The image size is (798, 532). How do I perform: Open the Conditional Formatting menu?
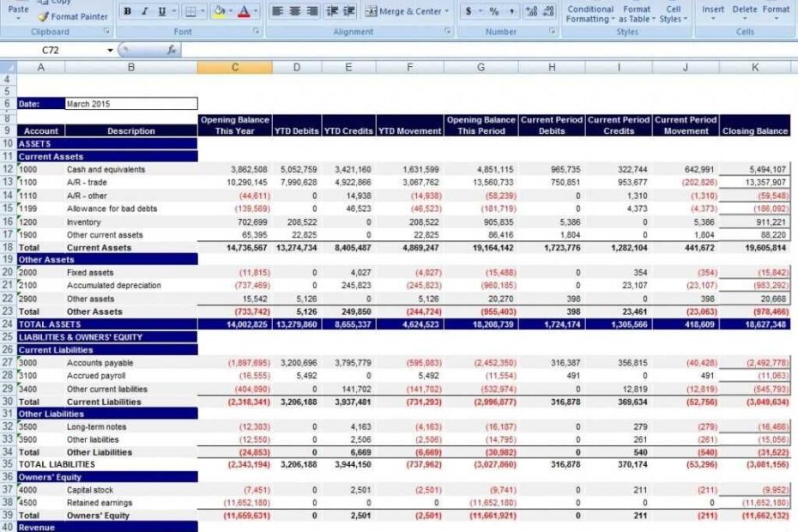(590, 11)
